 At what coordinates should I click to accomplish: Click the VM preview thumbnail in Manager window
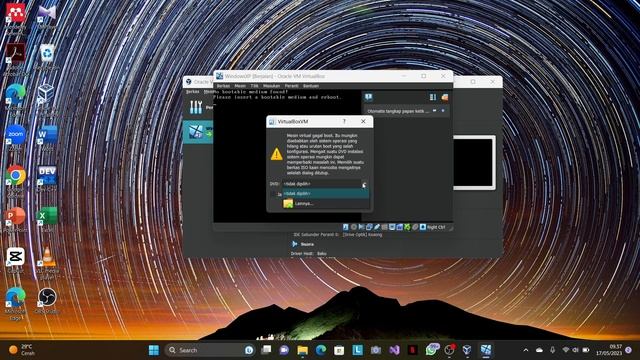pos(474,162)
